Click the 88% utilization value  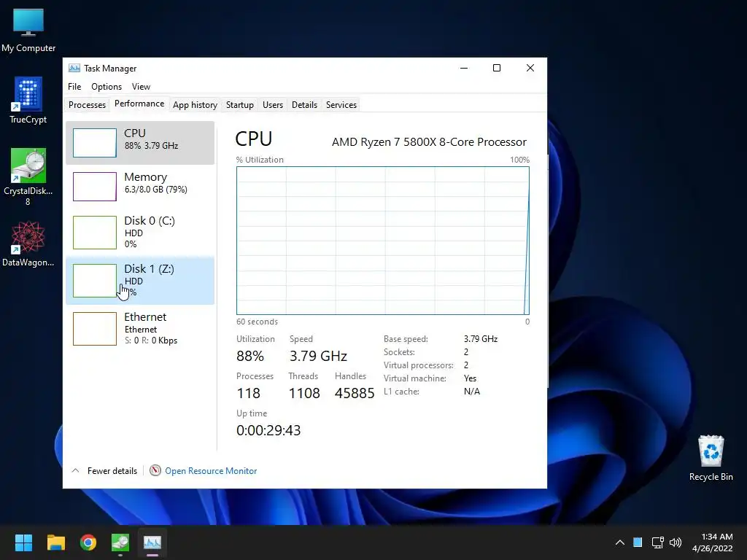(x=250, y=356)
